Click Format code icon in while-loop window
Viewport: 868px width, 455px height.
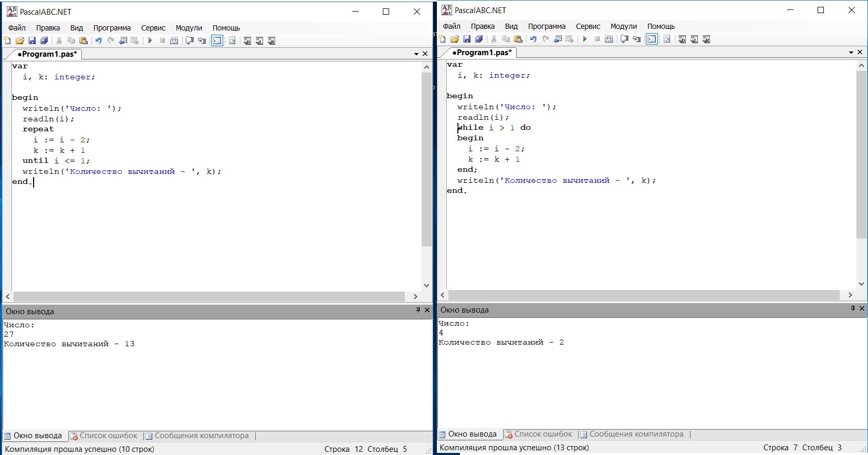[667, 39]
